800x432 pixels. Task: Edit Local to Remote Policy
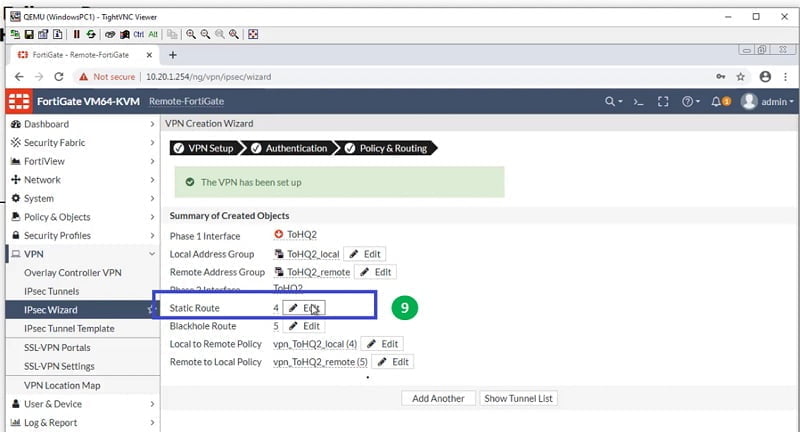click(x=382, y=344)
